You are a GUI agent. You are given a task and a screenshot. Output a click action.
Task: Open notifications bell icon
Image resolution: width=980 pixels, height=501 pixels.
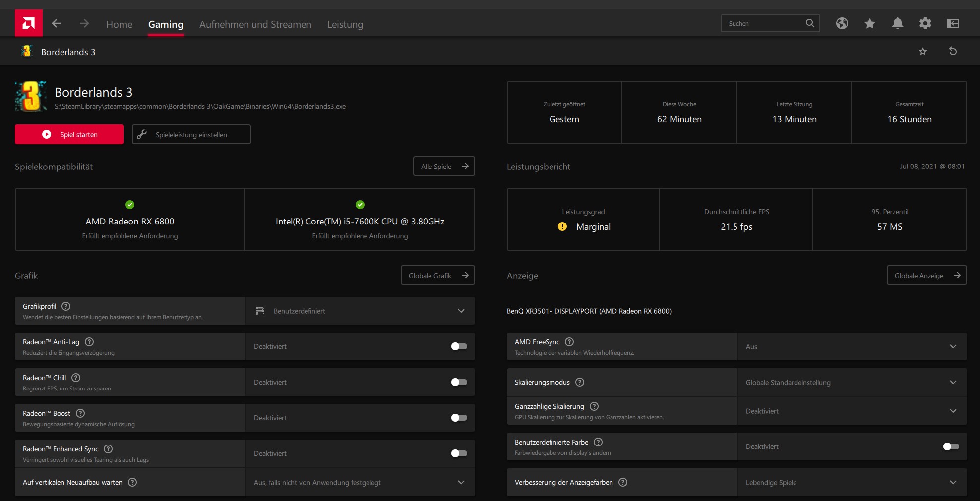click(898, 23)
